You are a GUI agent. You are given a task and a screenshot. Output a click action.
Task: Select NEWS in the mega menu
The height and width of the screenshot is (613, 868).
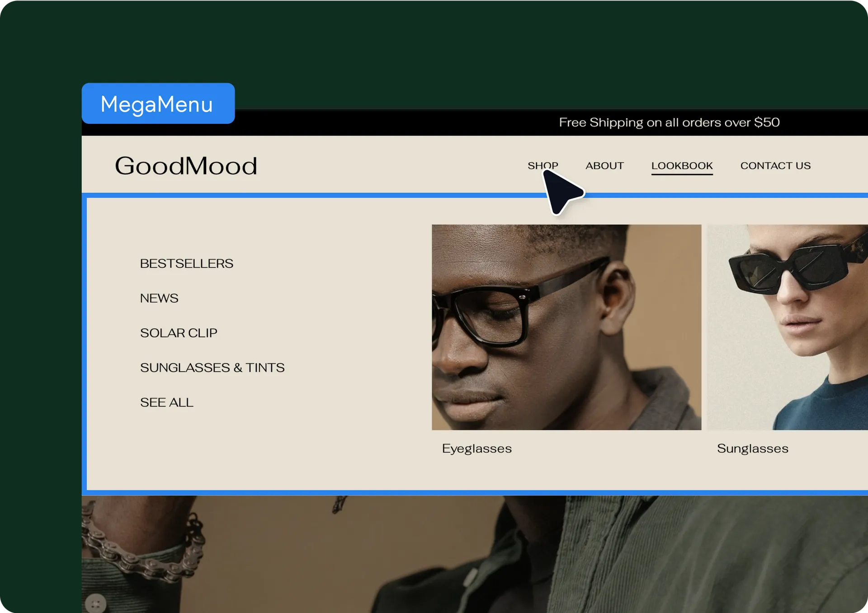159,298
